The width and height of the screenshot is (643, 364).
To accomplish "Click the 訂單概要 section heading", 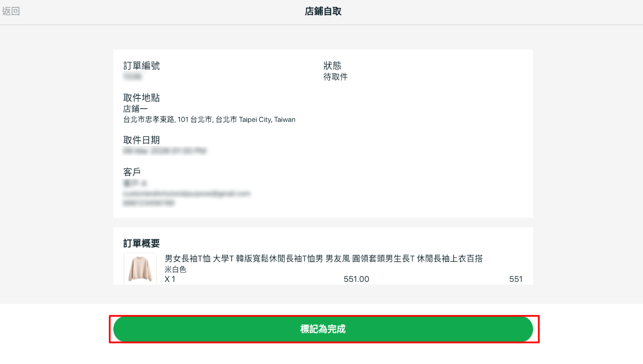I will tap(142, 243).
